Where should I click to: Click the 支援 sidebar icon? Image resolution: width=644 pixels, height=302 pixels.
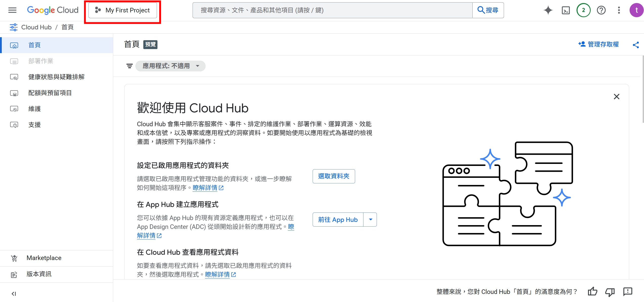coord(14,125)
